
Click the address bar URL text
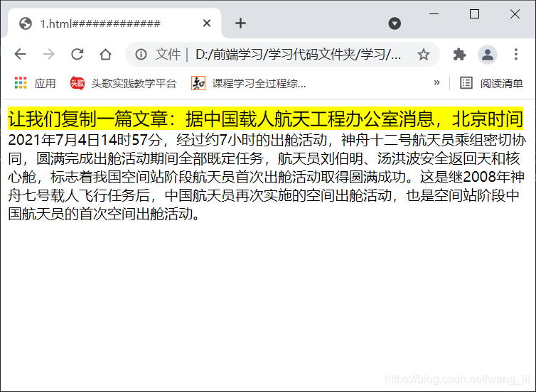click(x=298, y=54)
